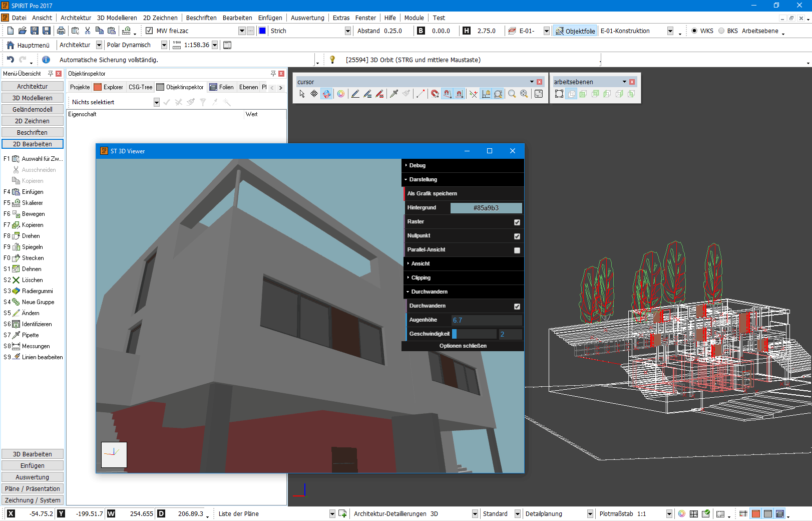Click the 3D Bearbeiten button

(33, 454)
